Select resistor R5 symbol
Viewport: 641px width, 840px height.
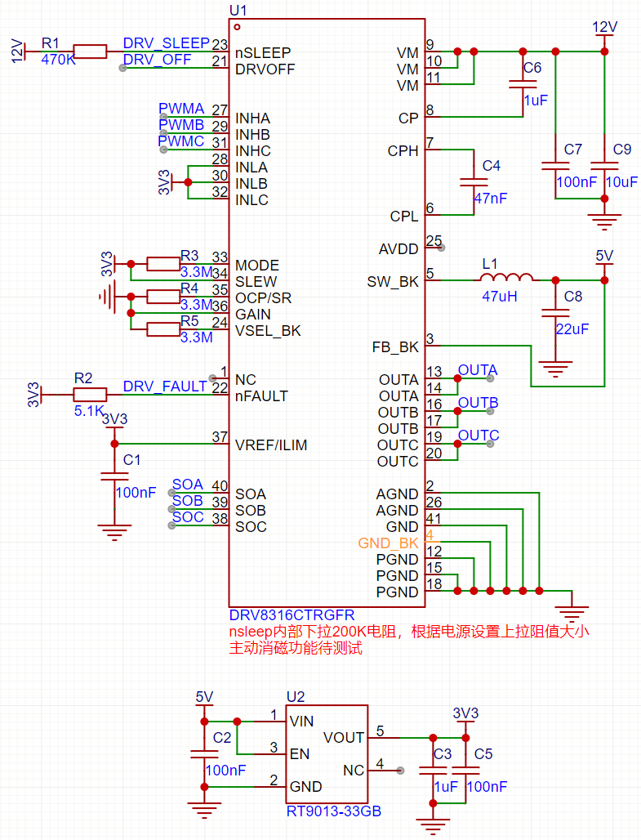tap(162, 329)
